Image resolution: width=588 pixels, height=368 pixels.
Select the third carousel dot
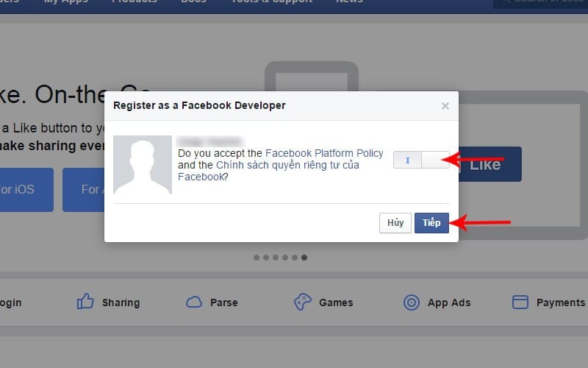276,258
